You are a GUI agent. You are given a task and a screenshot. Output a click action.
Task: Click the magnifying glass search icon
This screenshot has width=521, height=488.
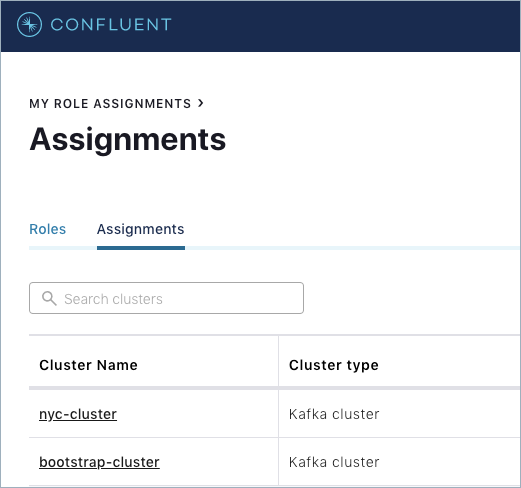(49, 298)
